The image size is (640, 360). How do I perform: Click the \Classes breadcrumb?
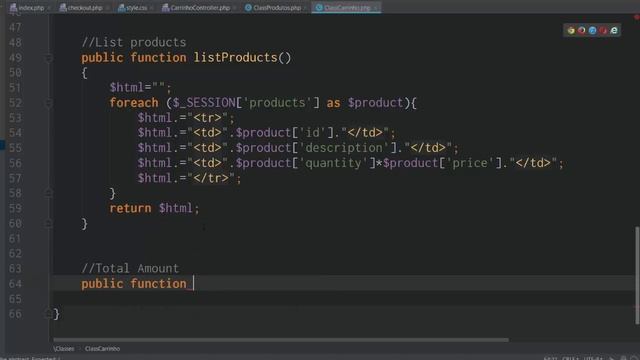tap(64, 349)
